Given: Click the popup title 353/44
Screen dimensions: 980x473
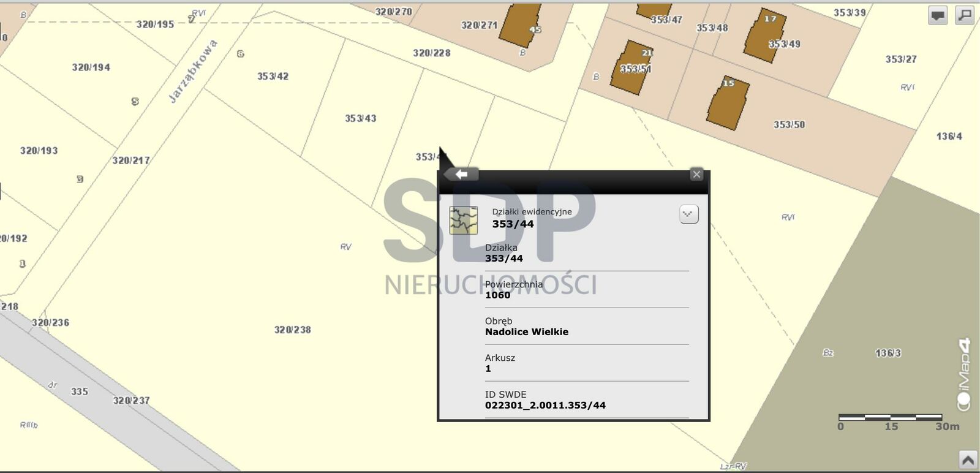Looking at the screenshot, I should (x=513, y=224).
